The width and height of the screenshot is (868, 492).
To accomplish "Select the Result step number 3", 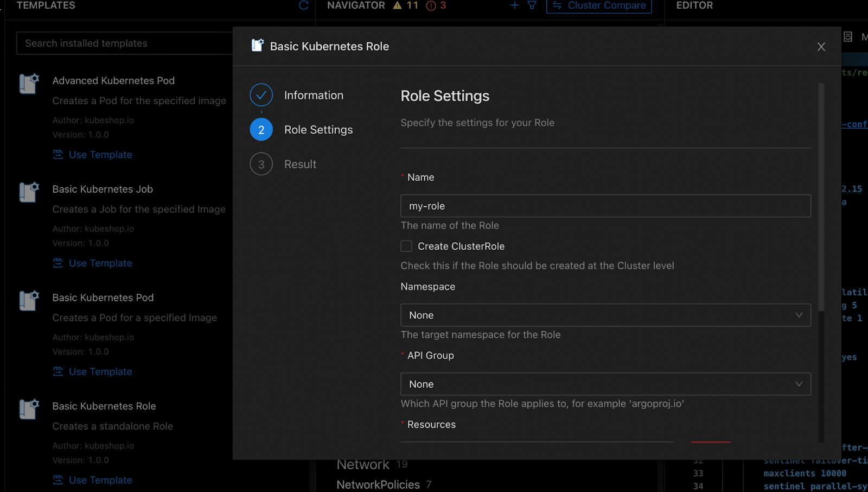I will [x=261, y=164].
